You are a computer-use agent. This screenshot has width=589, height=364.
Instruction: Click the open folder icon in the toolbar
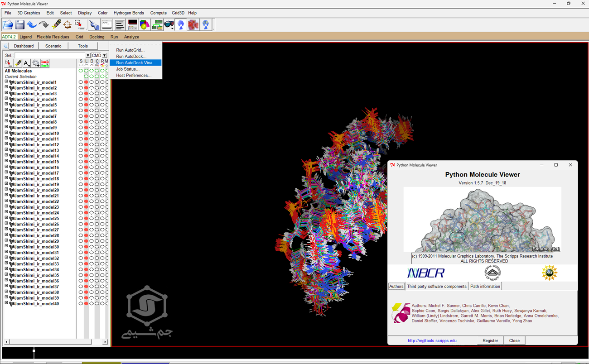point(8,24)
